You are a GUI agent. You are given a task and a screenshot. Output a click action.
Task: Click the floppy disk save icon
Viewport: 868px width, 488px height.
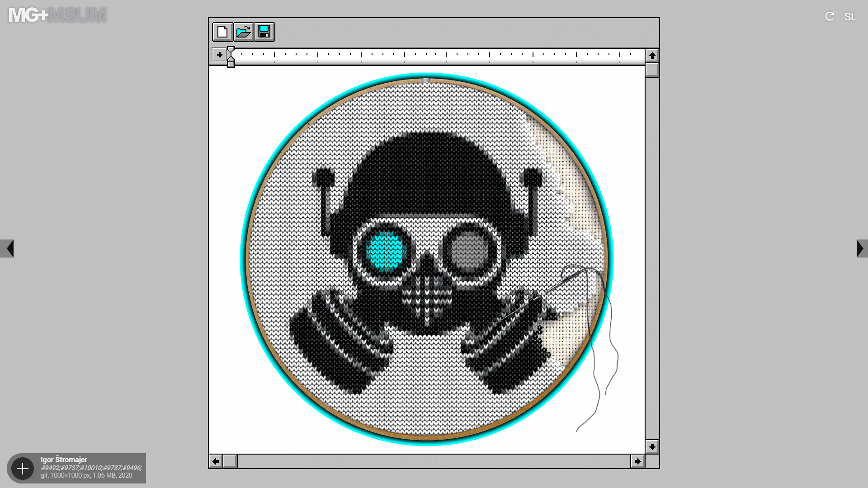click(264, 32)
